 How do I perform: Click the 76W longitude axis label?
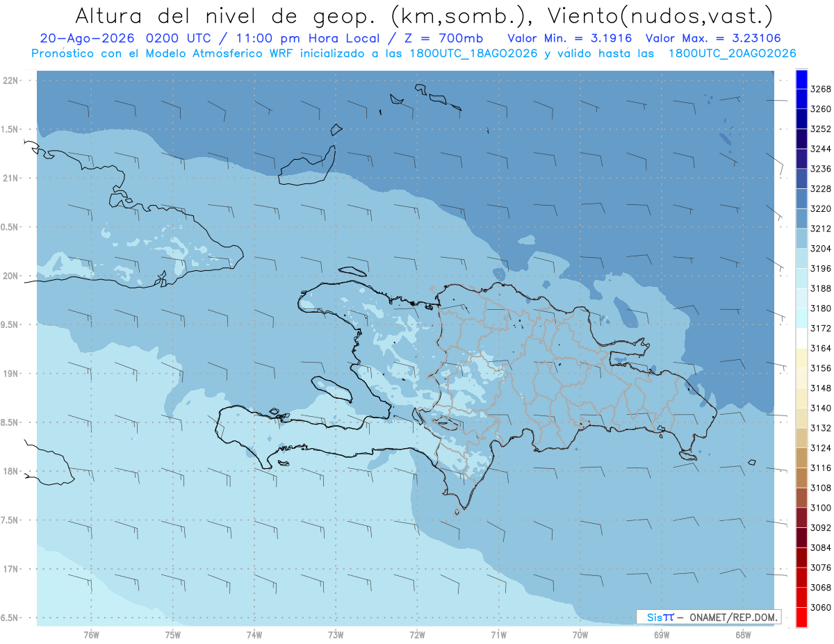click(x=91, y=634)
